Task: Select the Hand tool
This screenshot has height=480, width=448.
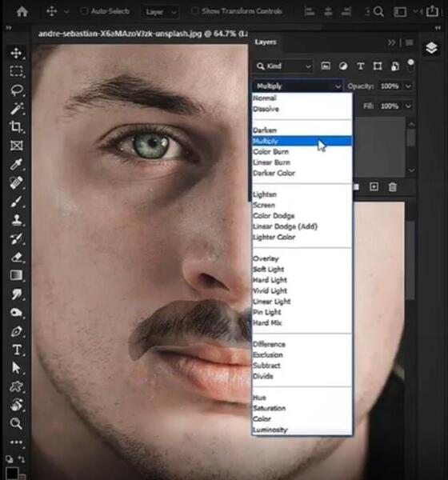Action: pos(16,405)
